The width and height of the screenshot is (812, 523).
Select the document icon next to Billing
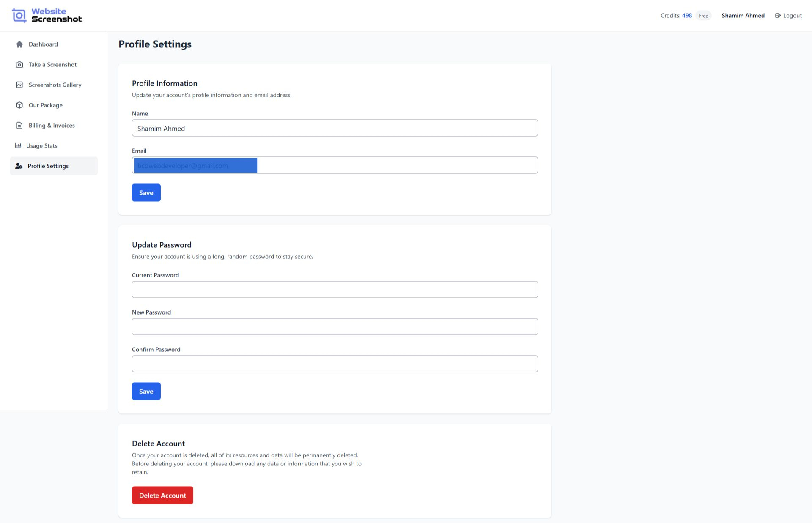click(19, 125)
